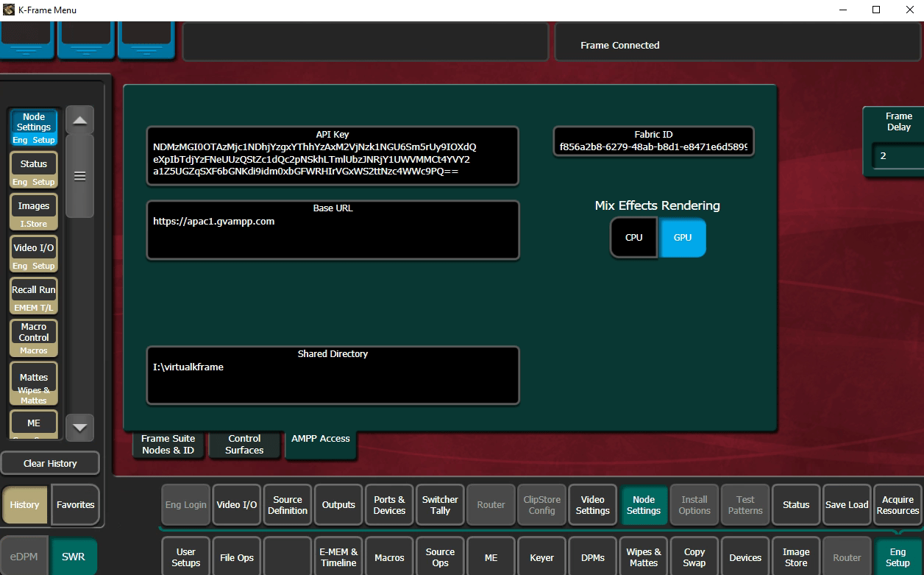Open Node Settings in the Eng Setup row
The height and width of the screenshot is (575, 924).
click(x=644, y=505)
